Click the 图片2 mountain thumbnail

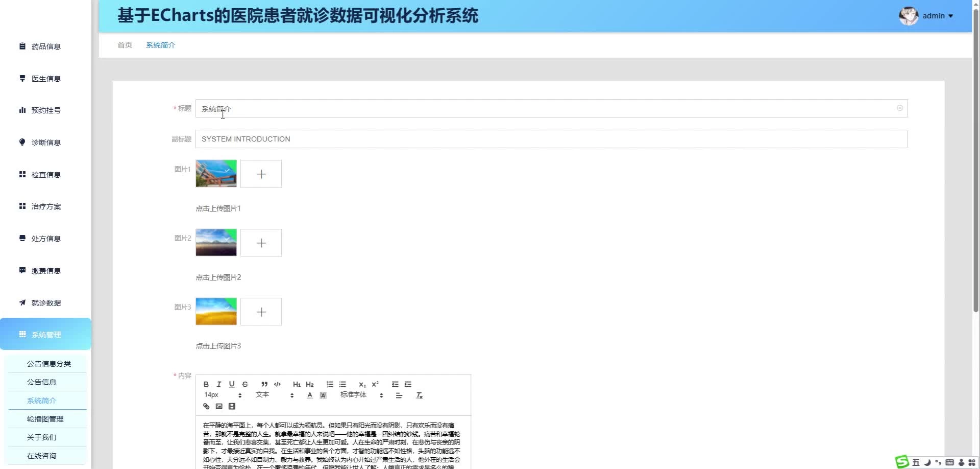tap(216, 242)
